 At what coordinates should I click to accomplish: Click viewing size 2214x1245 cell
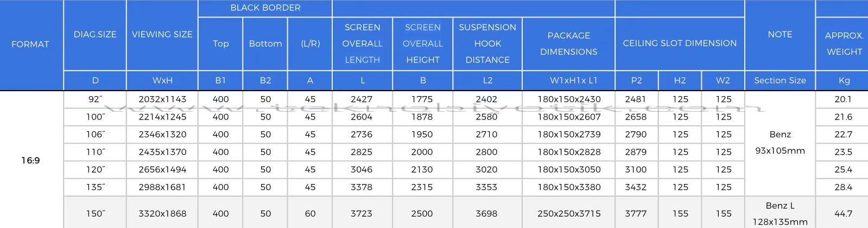[x=162, y=117]
